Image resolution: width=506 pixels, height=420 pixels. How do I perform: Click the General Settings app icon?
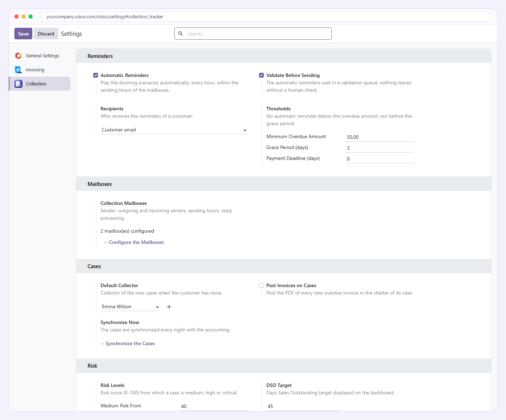pyautogui.click(x=18, y=56)
